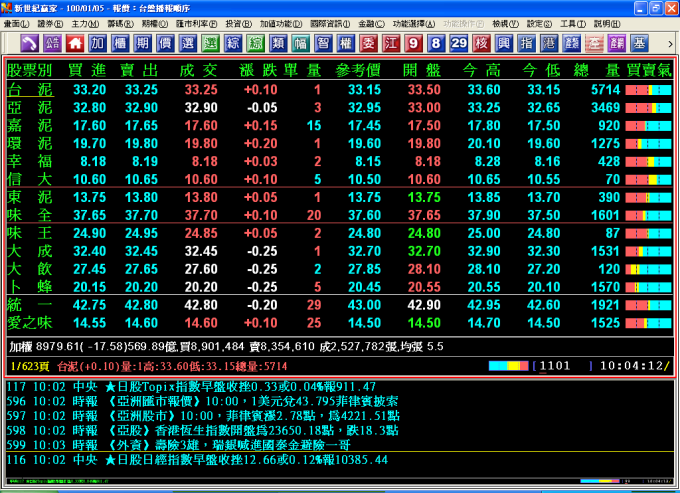
Task: Open the blue 期 futures icon
Action: 142,43
